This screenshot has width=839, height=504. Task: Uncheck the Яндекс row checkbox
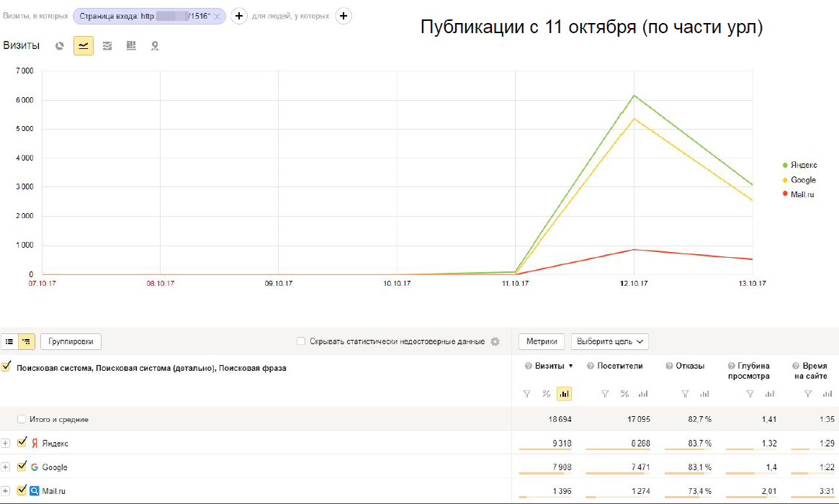(x=22, y=443)
